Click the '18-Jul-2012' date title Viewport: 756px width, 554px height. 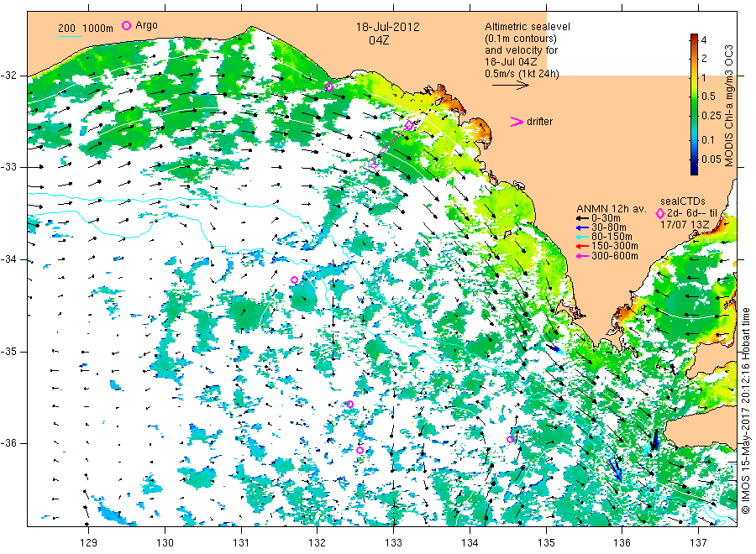[387, 27]
